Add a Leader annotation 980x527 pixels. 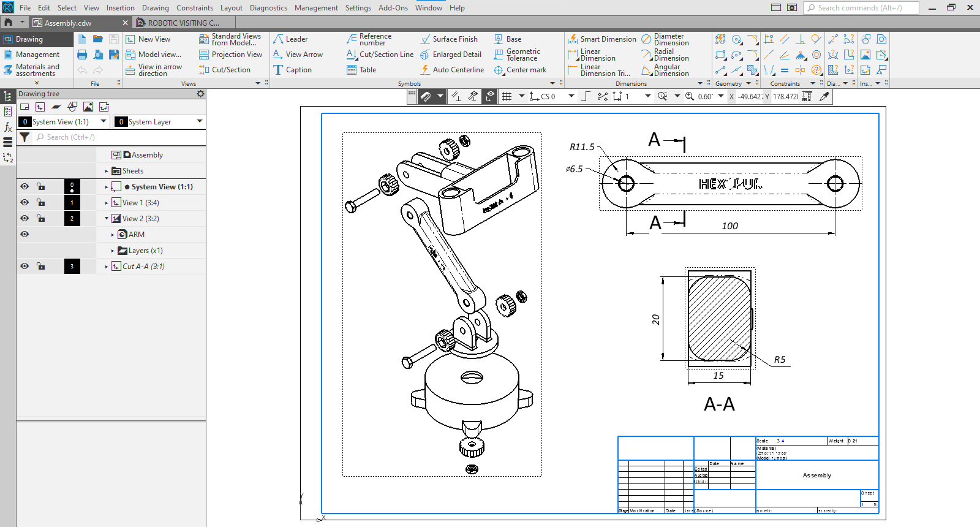(290, 39)
